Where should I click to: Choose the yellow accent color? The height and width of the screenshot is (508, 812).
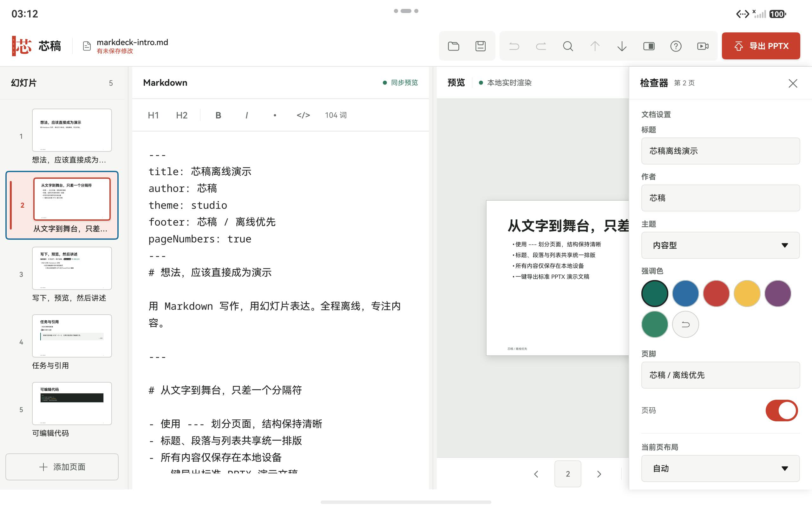pos(747,293)
